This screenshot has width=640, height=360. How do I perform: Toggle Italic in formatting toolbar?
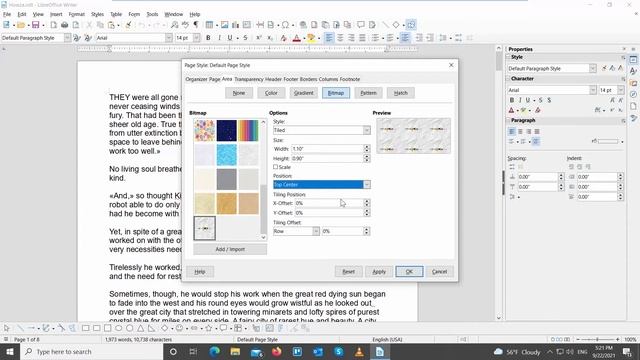[x=219, y=38]
